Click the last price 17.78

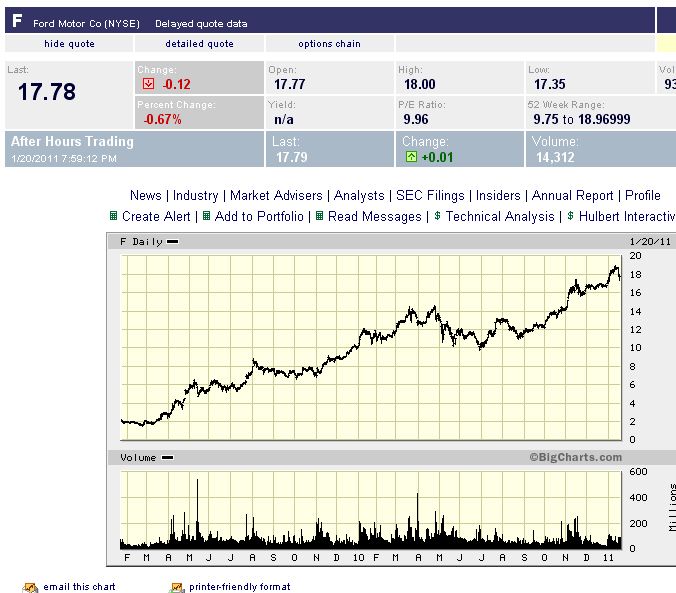(47, 92)
